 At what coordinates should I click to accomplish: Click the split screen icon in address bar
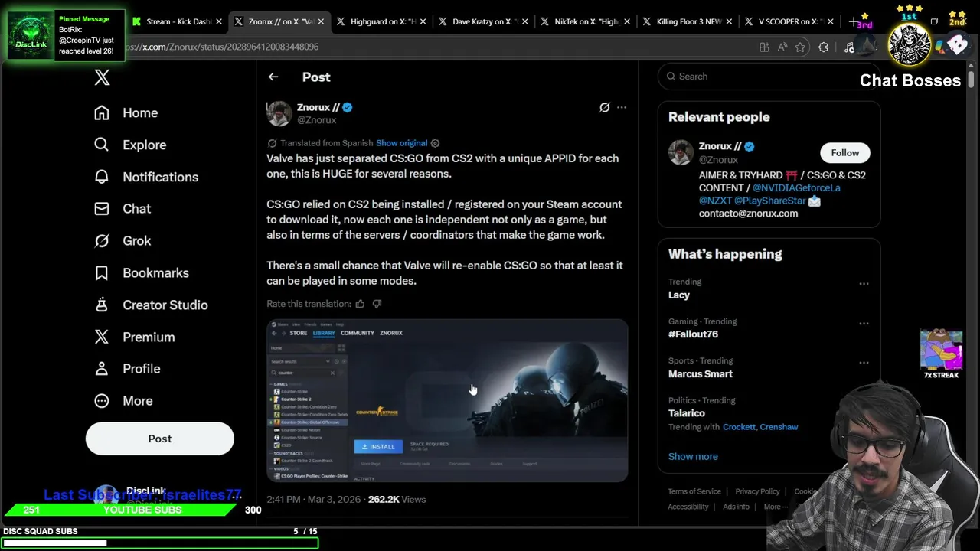764,47
